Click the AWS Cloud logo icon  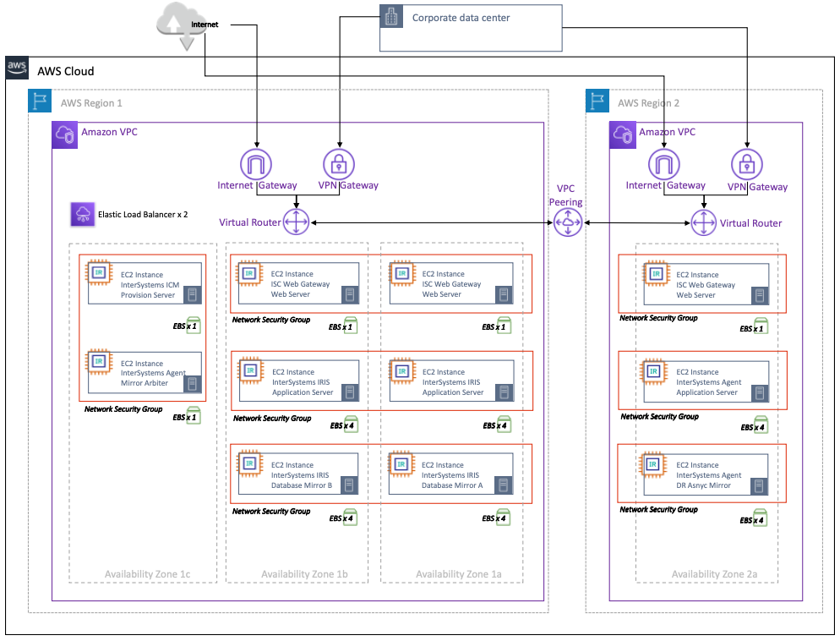[x=17, y=69]
